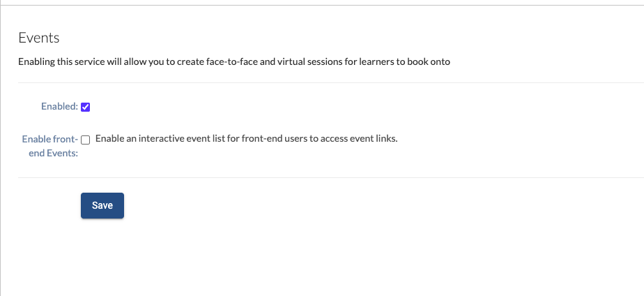Click the Events section heading

pos(39,38)
